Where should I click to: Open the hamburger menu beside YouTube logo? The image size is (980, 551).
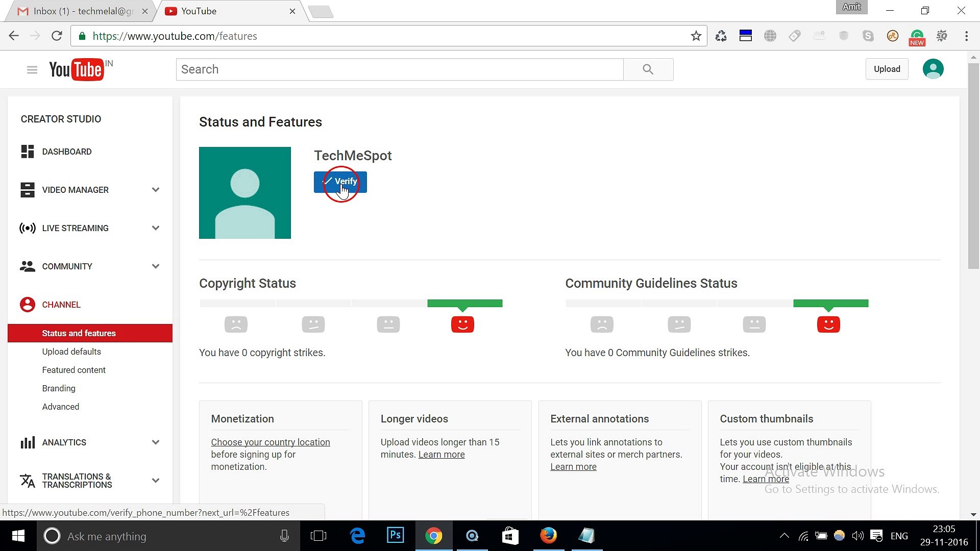pyautogui.click(x=32, y=69)
